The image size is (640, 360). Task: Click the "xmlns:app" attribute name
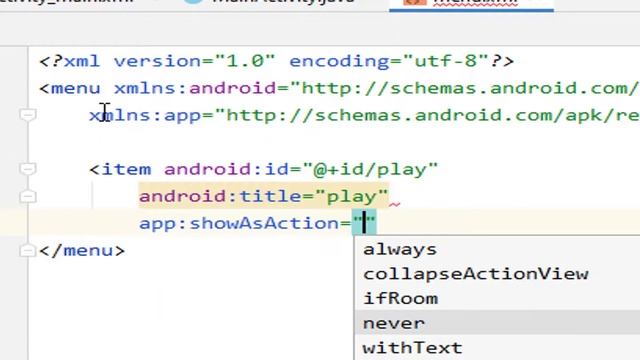(146, 115)
